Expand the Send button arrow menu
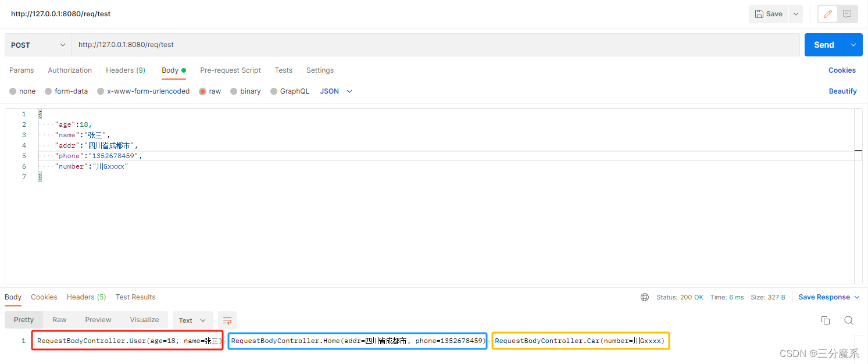Image resolution: width=868 pixels, height=364 pixels. [853, 45]
